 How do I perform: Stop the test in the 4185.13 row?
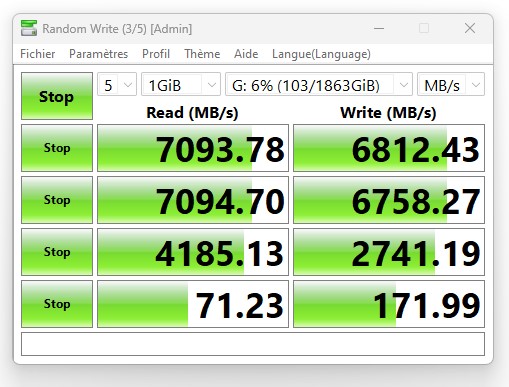click(57, 252)
